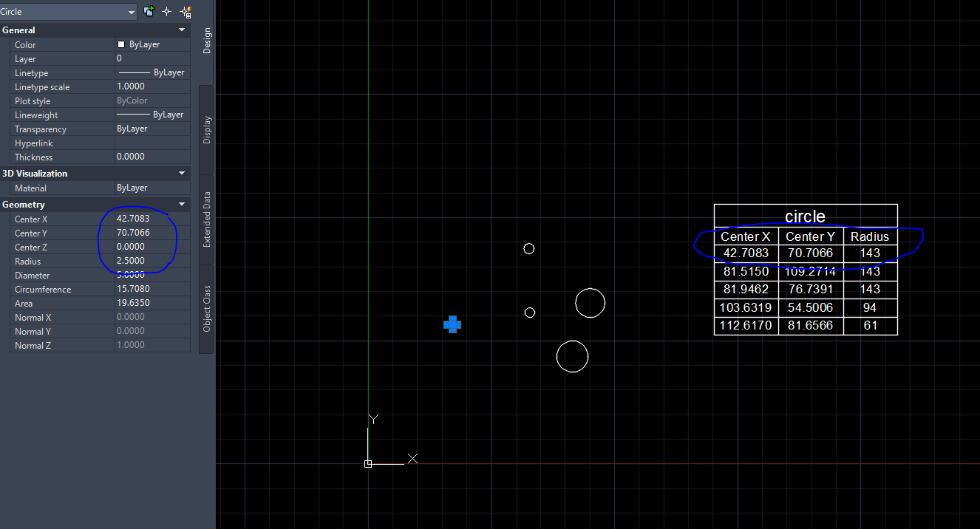Click table cell 109.2714
980x529 pixels.
tap(811, 271)
